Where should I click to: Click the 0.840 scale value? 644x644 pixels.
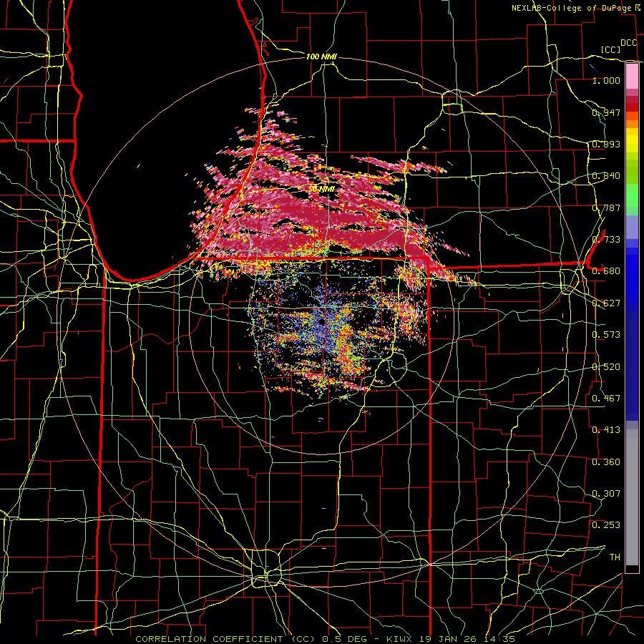click(x=606, y=176)
